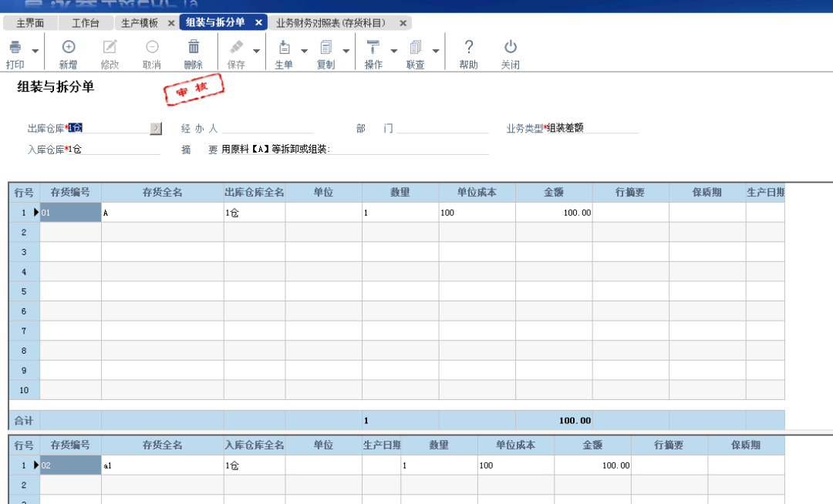Open the 出库仓库 warehouse lookup selector
The width and height of the screenshot is (833, 504).
[157, 128]
